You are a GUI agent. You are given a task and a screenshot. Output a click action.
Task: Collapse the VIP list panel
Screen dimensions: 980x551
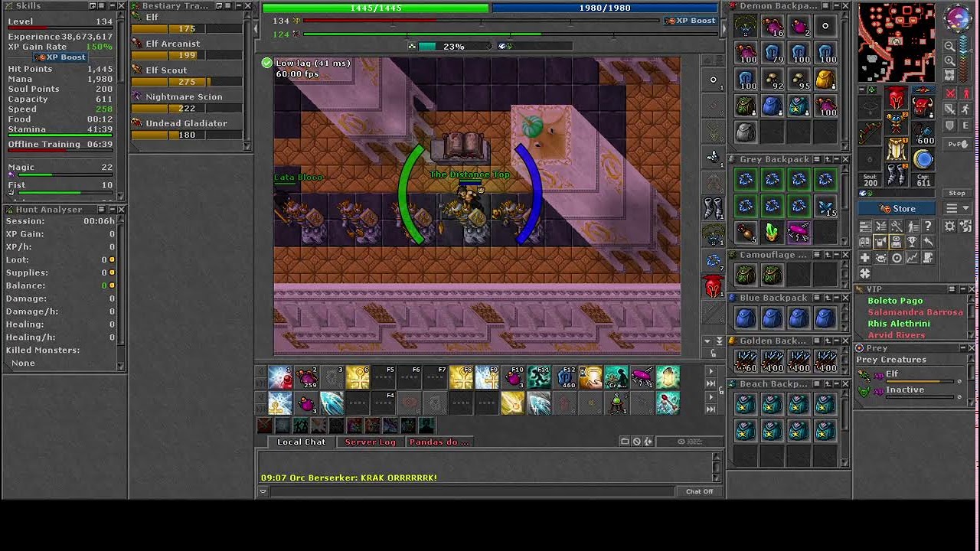(962, 289)
